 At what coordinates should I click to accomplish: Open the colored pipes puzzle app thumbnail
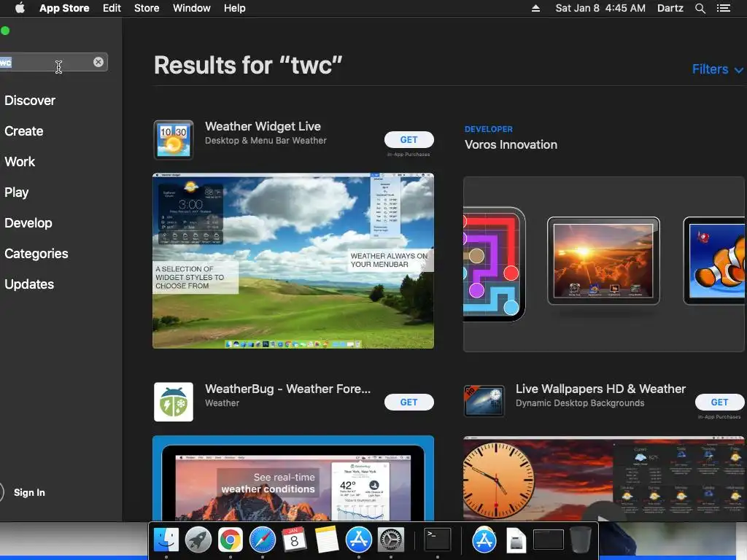coord(494,264)
